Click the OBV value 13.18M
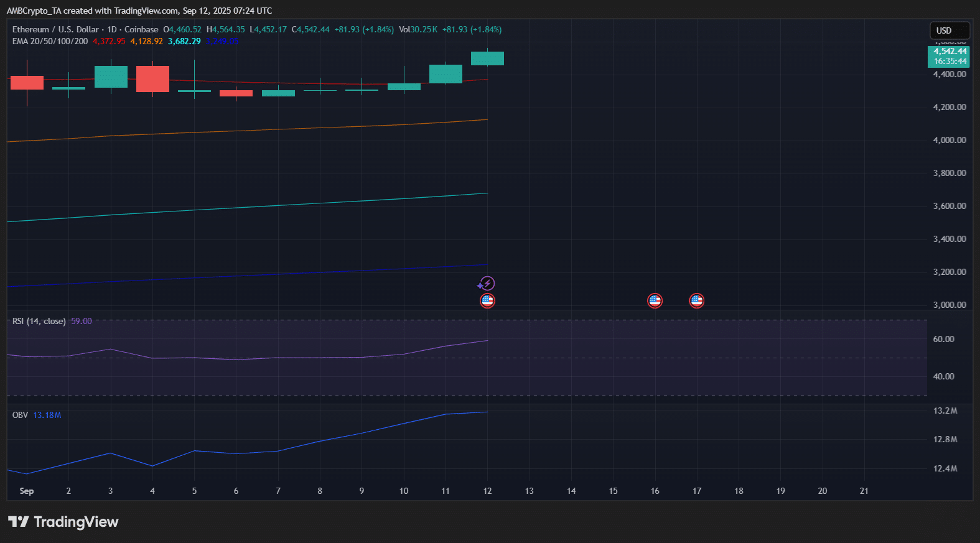Screen dimensions: 980x543 tap(47, 415)
